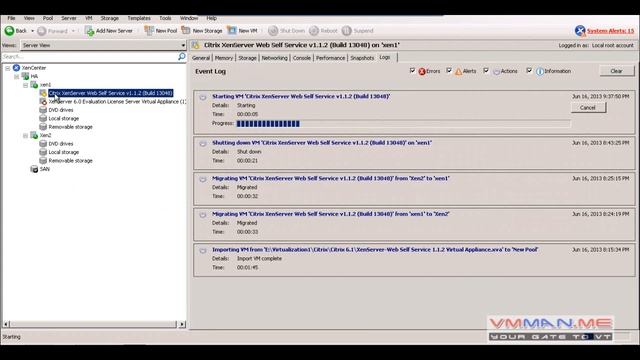The width and height of the screenshot is (640, 360).
Task: Click Removable storage icon under xen1
Action: [x=43, y=127]
